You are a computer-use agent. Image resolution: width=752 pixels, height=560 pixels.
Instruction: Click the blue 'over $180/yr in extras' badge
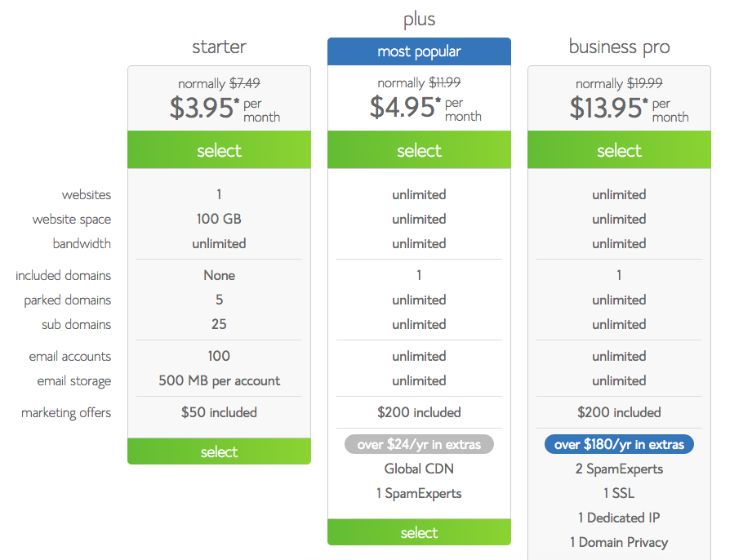coord(619,445)
